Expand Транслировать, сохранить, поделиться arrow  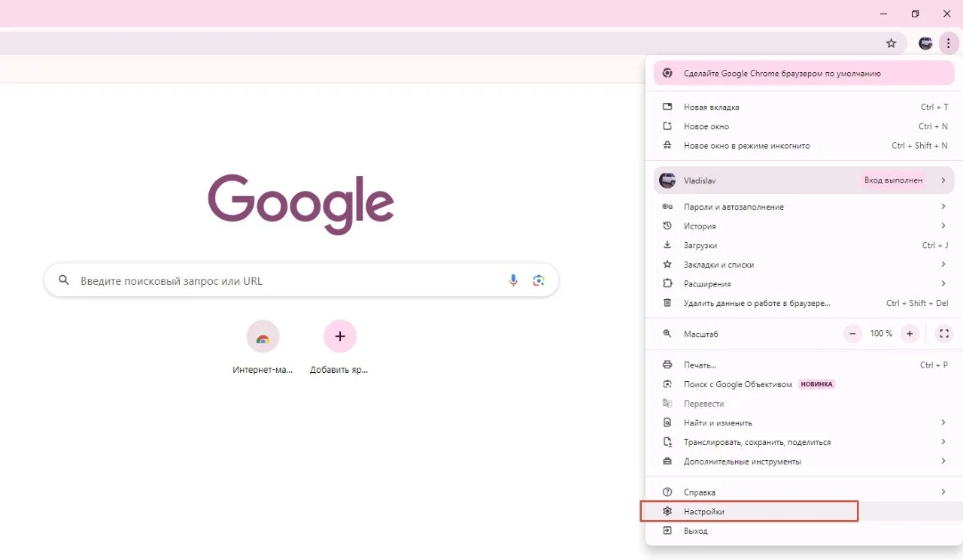(x=943, y=442)
